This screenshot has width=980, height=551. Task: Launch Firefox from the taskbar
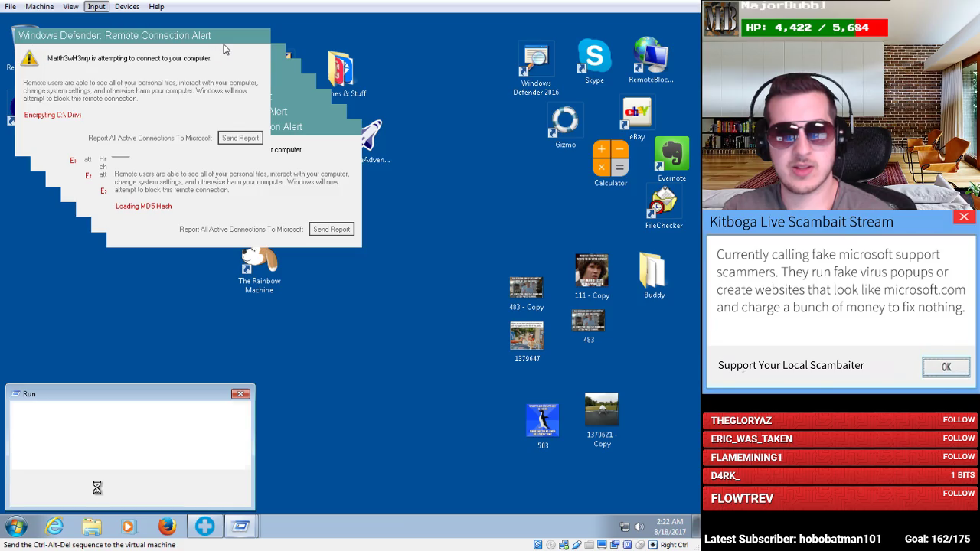click(x=167, y=527)
